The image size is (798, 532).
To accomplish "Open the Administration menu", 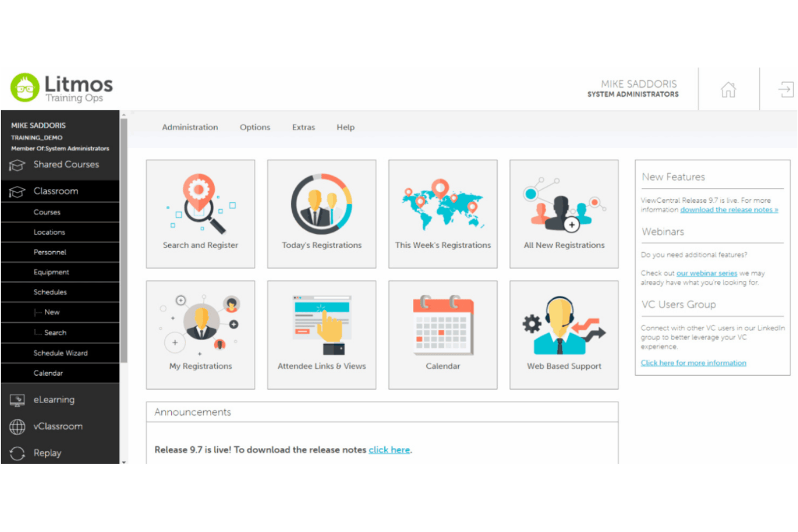I will point(190,127).
